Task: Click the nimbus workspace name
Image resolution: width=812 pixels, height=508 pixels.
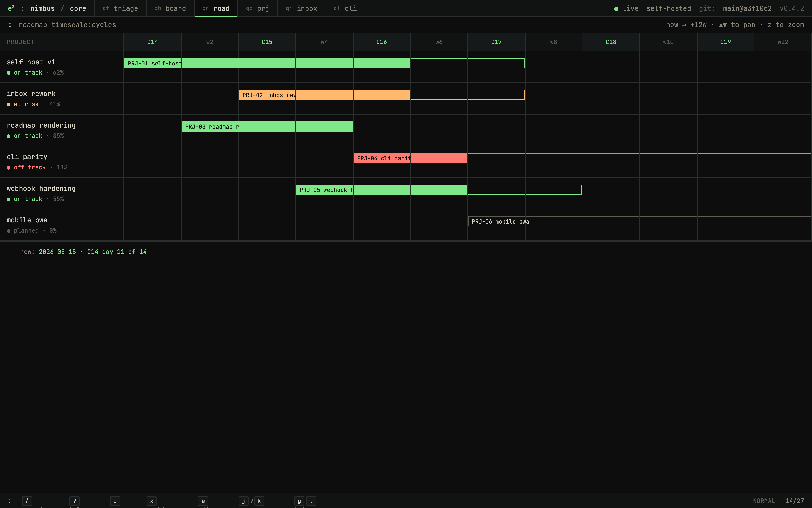Action: (42, 8)
